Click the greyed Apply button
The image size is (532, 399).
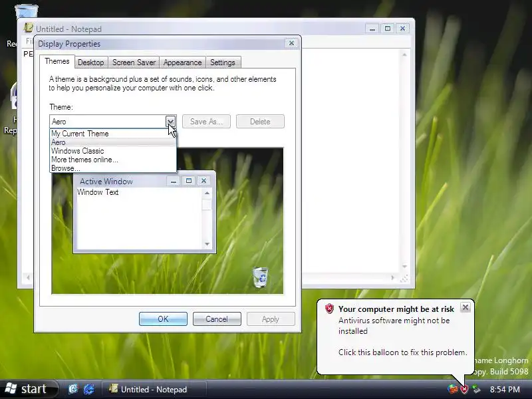271,319
